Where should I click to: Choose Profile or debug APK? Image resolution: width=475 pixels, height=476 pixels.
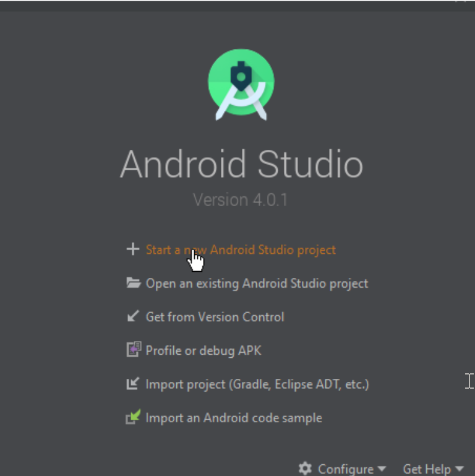tap(203, 350)
